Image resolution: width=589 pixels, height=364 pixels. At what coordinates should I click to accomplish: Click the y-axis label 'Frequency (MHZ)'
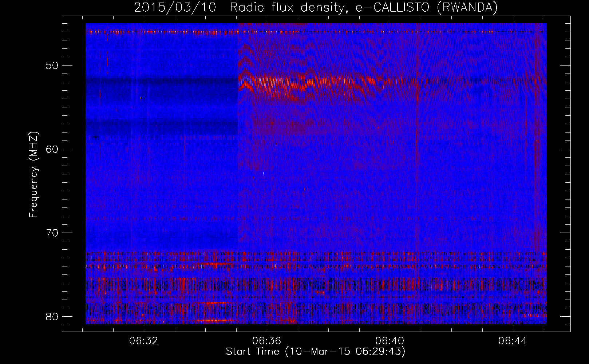(33, 175)
